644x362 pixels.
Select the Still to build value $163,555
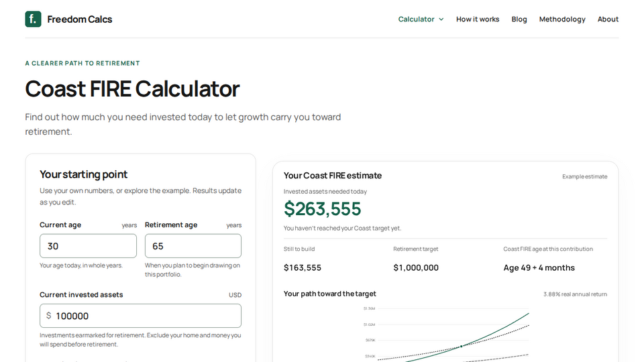click(303, 267)
